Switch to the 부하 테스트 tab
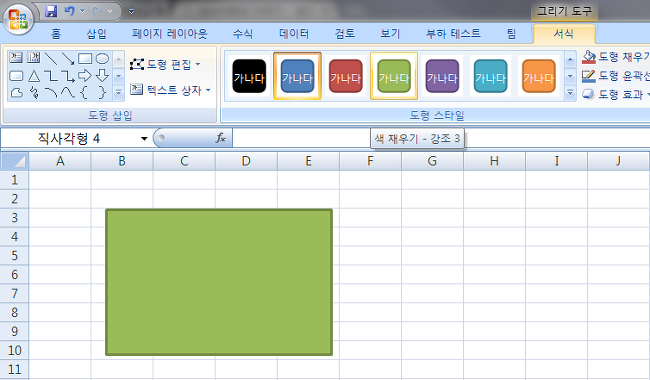650x380 pixels. [x=453, y=34]
